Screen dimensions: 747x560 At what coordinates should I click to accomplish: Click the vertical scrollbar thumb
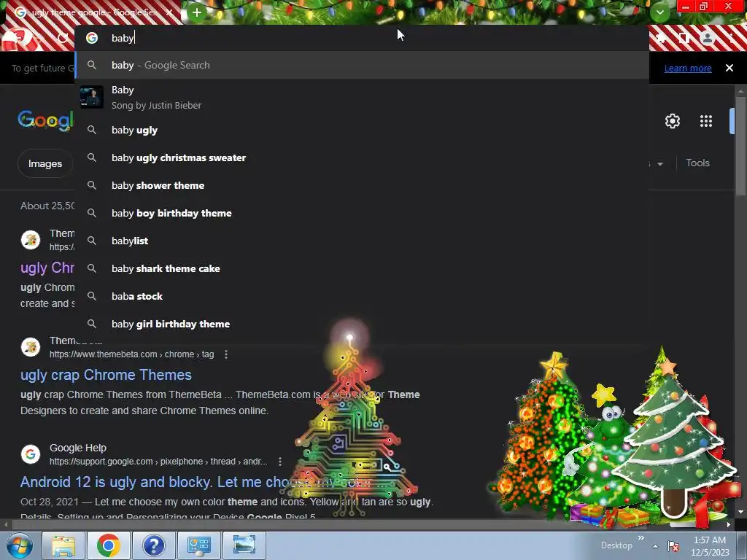pyautogui.click(x=740, y=145)
